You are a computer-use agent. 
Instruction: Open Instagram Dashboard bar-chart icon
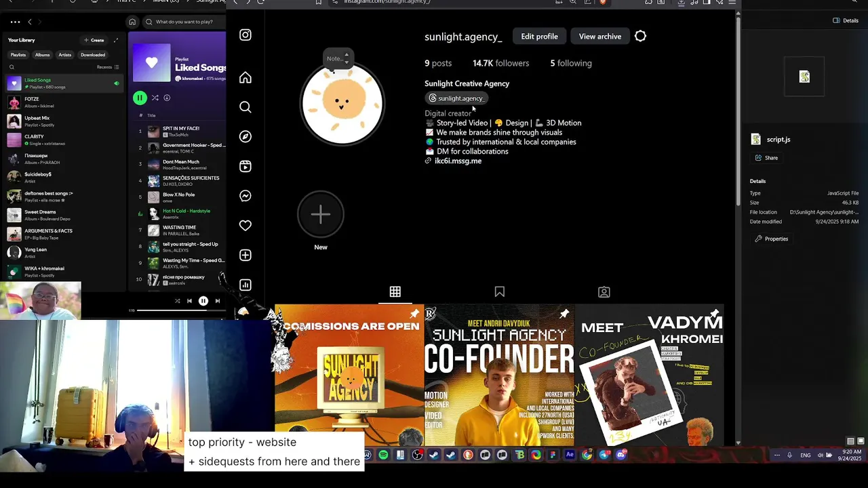245,285
